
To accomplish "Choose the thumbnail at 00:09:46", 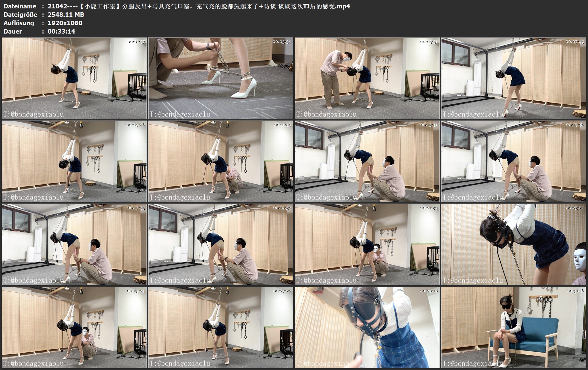I will tap(74, 161).
